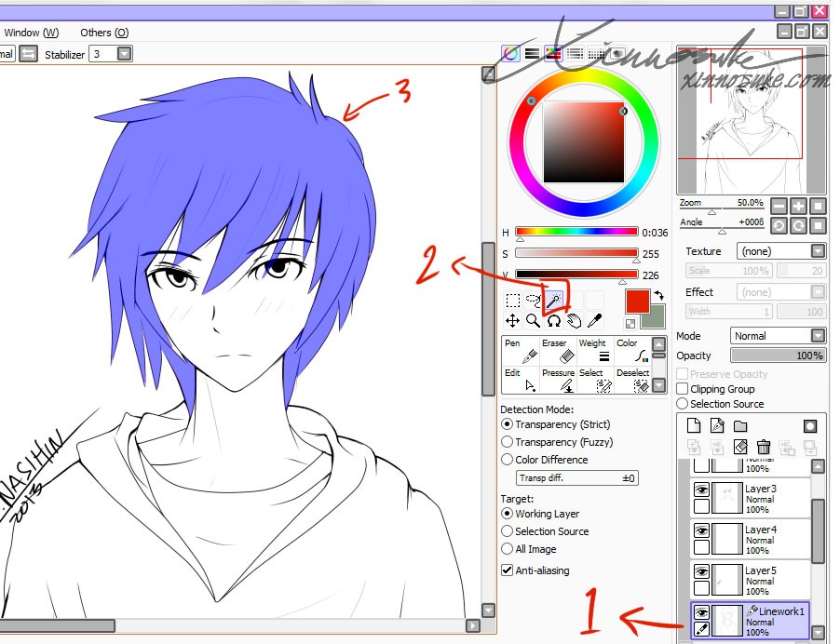Viewport: 840px width, 644px height.
Task: Click the canvas horizontal scrollbar thumb
Action: pyautogui.click(x=57, y=625)
